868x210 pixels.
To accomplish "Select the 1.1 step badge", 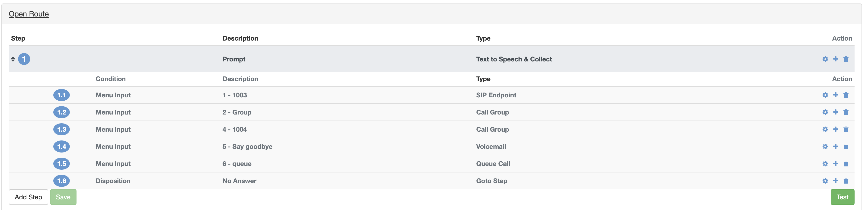I will (x=62, y=95).
